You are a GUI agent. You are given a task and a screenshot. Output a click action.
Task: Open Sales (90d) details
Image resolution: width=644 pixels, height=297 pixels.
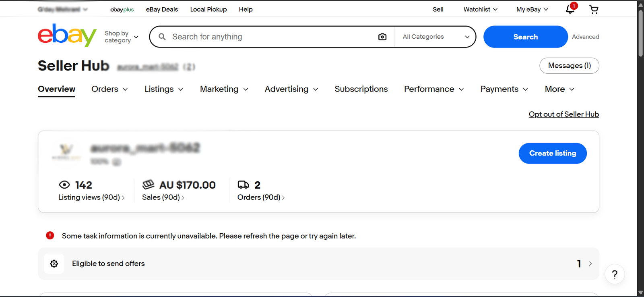(x=163, y=197)
